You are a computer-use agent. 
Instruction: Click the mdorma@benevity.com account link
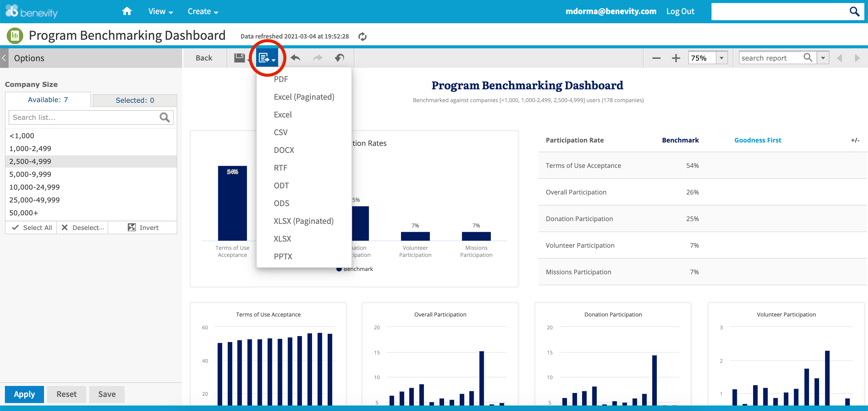click(611, 11)
